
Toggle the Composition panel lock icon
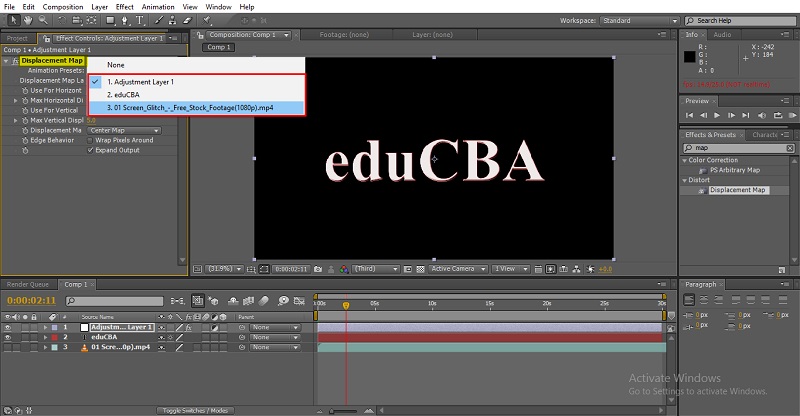200,35
